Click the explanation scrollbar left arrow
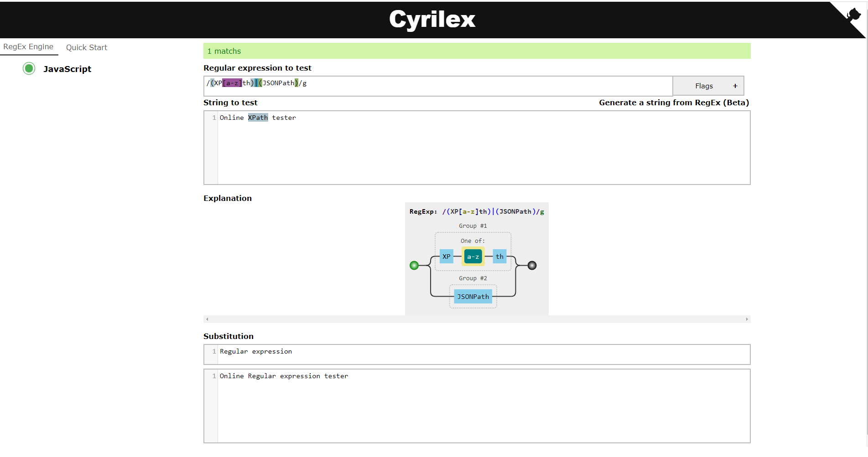 (x=207, y=319)
